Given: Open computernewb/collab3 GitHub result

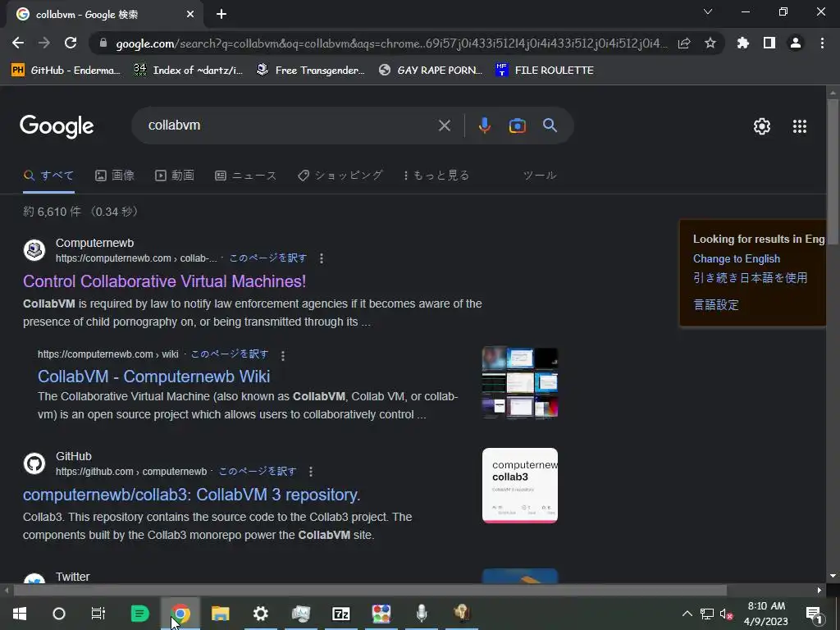Looking at the screenshot, I should 191,495.
